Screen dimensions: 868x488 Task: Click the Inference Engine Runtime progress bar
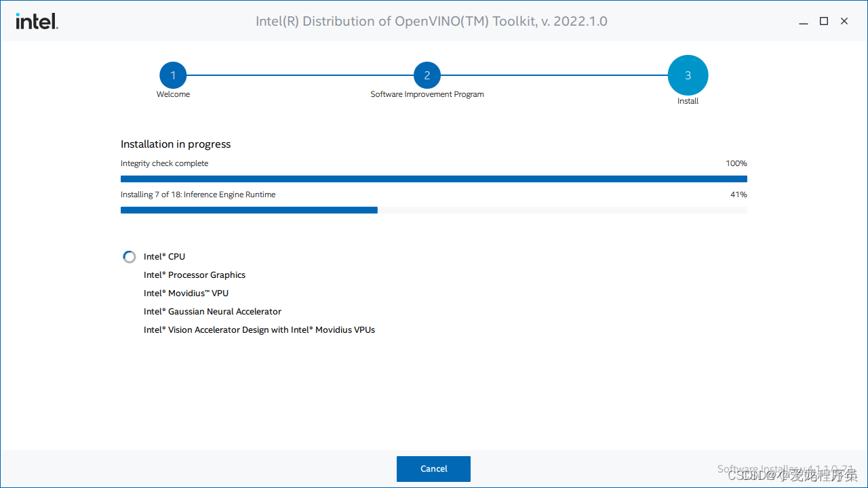tap(434, 210)
